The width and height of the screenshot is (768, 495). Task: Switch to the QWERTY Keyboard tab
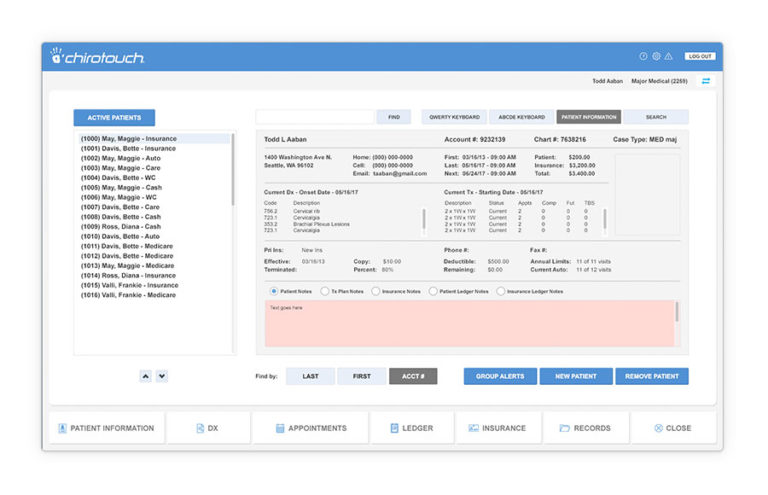click(453, 117)
